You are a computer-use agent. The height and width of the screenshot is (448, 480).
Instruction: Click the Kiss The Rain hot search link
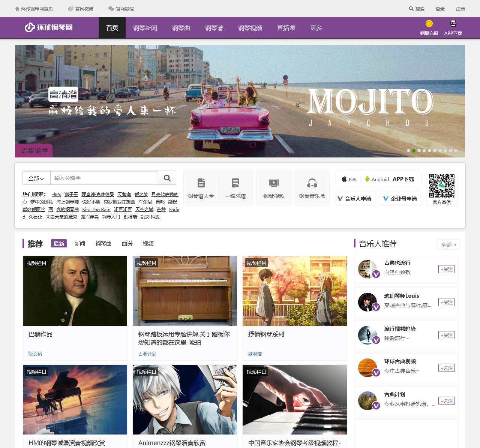pos(96,210)
